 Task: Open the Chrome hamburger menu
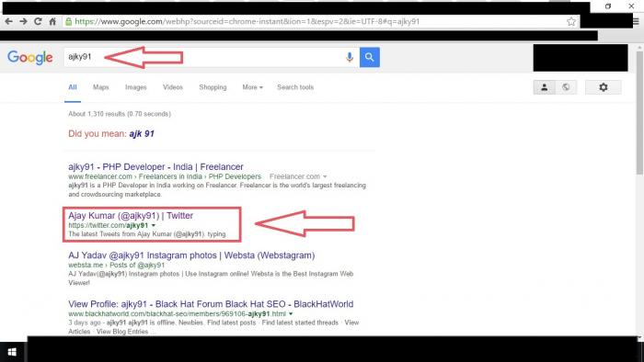[637, 22]
